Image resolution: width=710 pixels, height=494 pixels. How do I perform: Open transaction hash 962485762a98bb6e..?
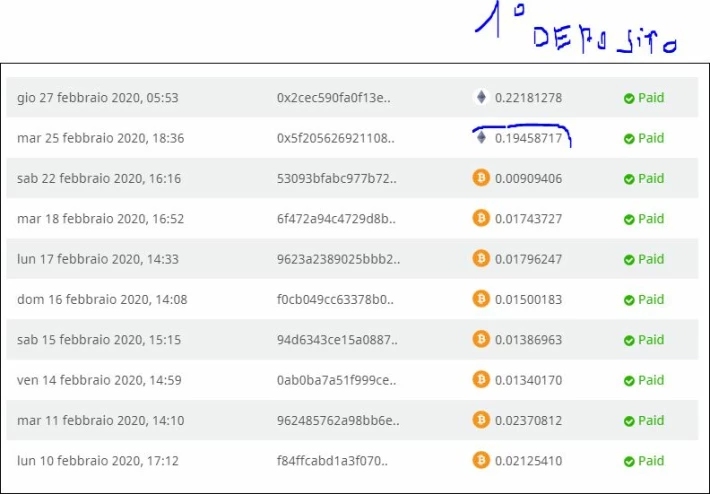tap(338, 420)
